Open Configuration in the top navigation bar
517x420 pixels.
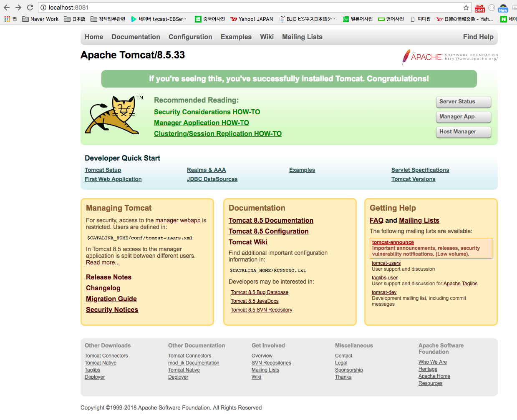point(190,37)
